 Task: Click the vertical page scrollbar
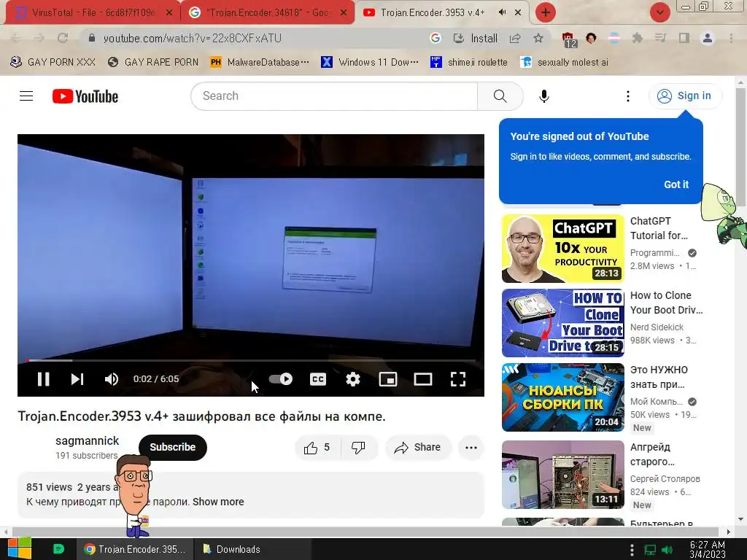coord(741,147)
